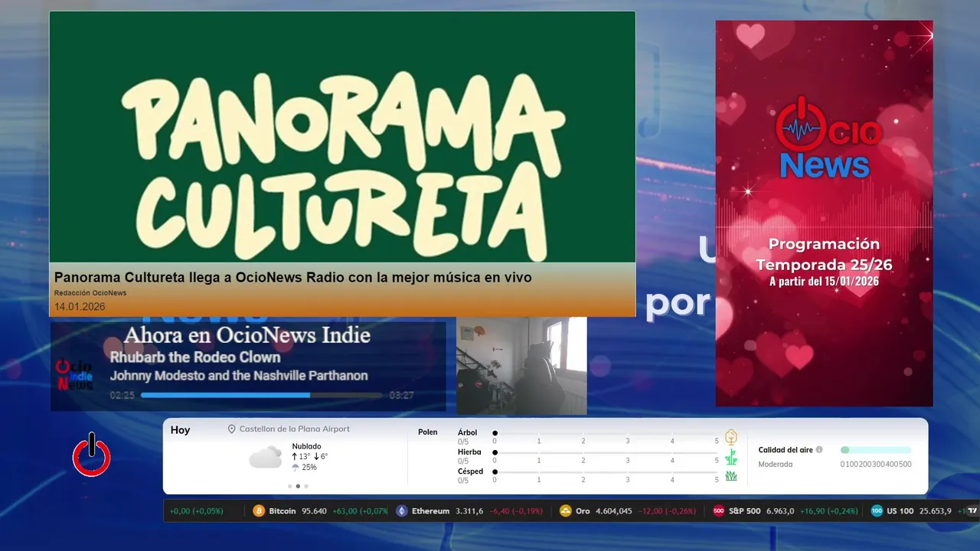The width and height of the screenshot is (980, 551).
Task: Click the Hierba pollen level slider
Action: [x=606, y=453]
